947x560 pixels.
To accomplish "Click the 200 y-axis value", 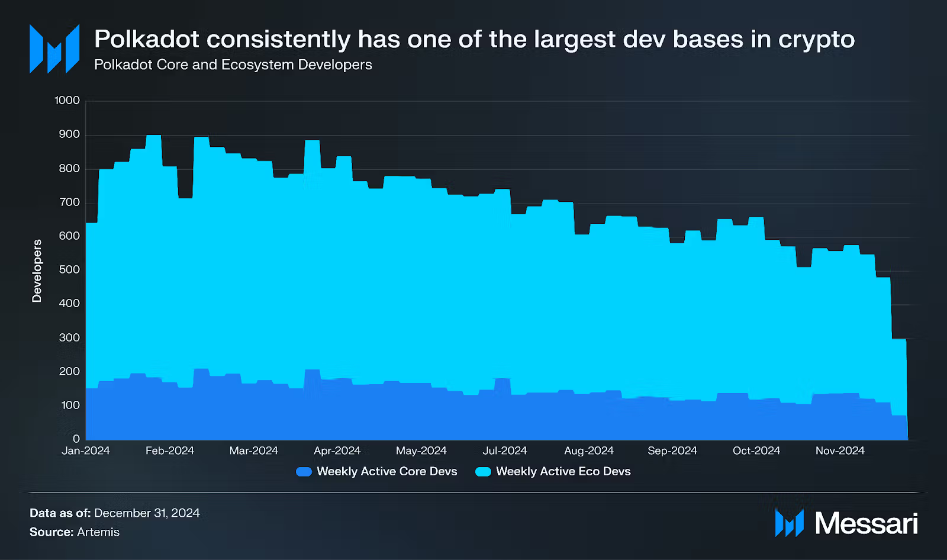I will click(69, 372).
